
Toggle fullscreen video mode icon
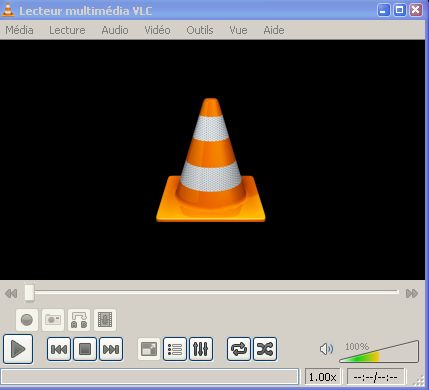[149, 349]
